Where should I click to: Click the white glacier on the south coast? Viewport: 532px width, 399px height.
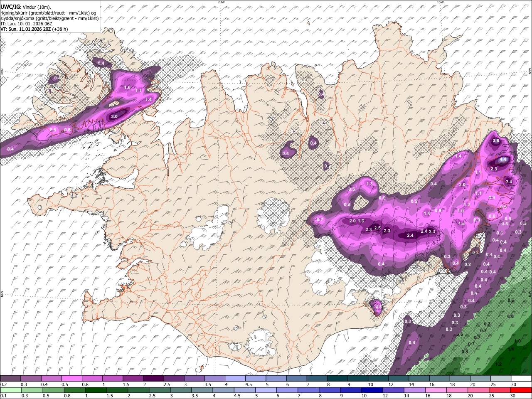click(261, 342)
